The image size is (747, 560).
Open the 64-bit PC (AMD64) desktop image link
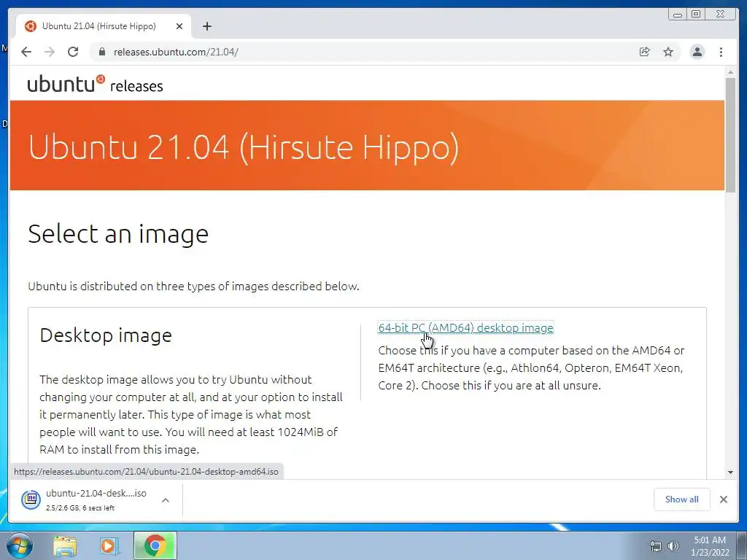(465, 327)
